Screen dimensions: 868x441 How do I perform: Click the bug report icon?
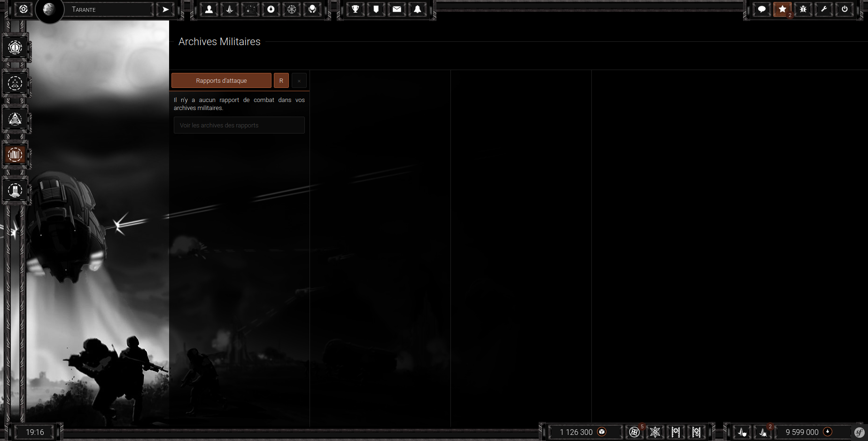[803, 9]
